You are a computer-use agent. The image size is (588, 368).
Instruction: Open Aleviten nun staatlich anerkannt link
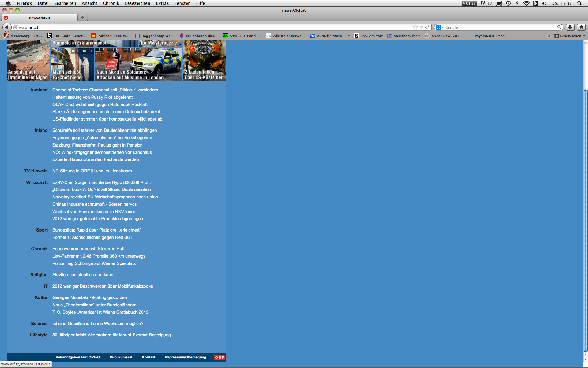[83, 275]
